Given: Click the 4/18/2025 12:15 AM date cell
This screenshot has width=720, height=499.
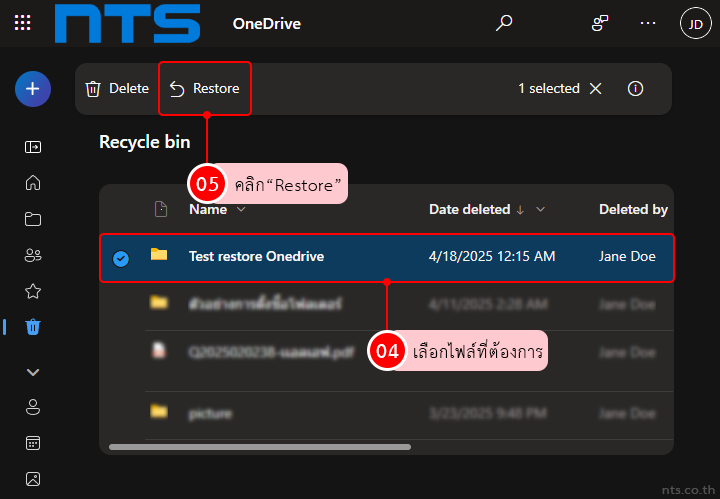Looking at the screenshot, I should point(492,256).
